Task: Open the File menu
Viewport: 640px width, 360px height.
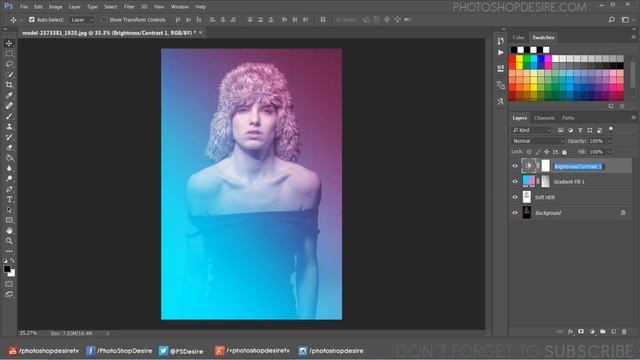Action: click(x=24, y=7)
